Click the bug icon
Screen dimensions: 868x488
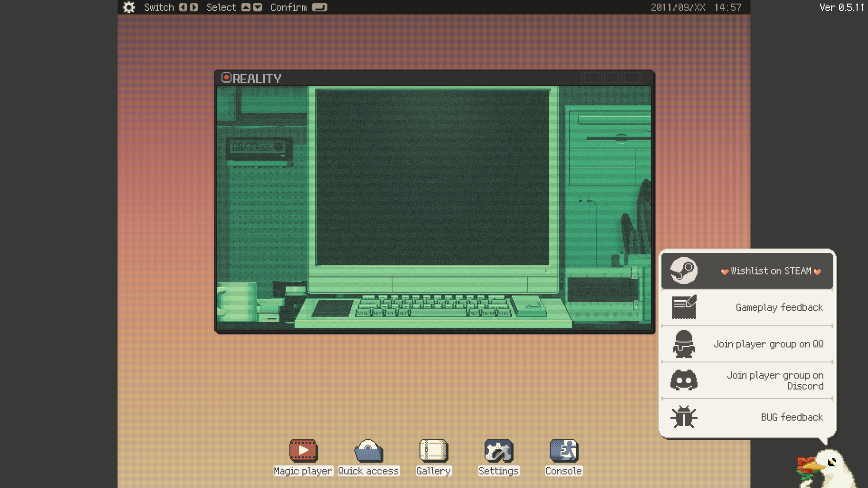[x=684, y=417]
